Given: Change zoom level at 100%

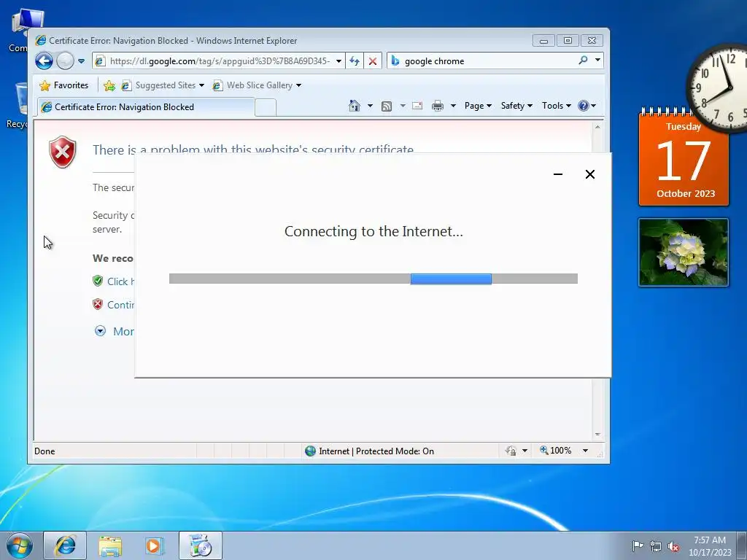Looking at the screenshot, I should coord(555,451).
